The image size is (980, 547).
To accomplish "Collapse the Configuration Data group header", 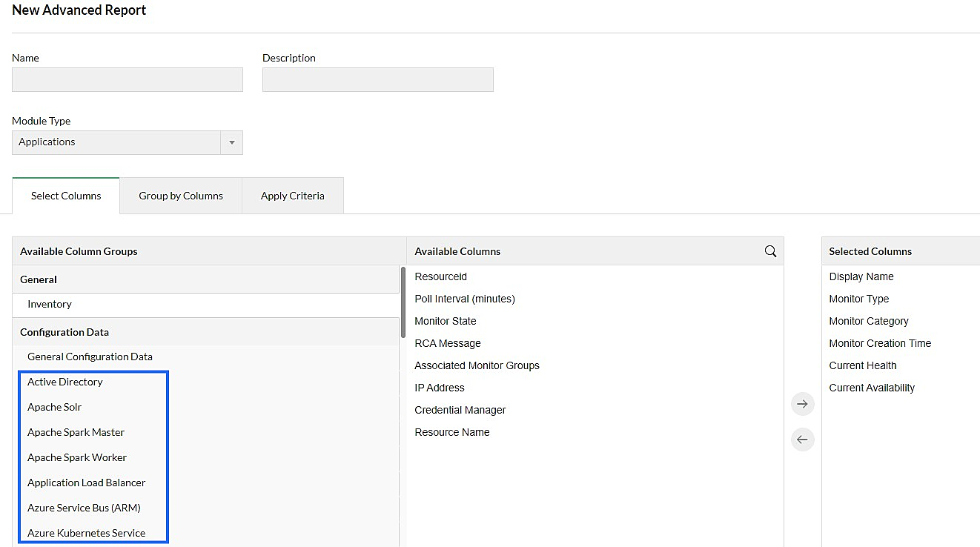I will 64,332.
